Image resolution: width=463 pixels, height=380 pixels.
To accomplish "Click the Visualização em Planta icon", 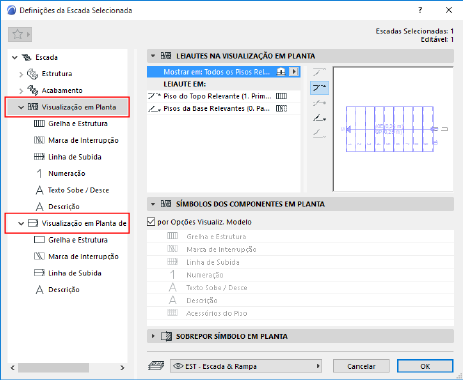I will coord(33,107).
